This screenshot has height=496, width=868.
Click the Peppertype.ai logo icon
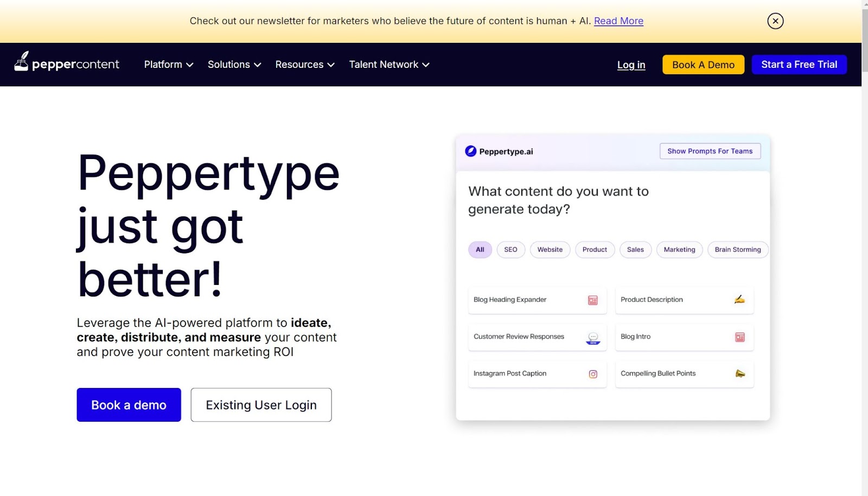(x=470, y=151)
